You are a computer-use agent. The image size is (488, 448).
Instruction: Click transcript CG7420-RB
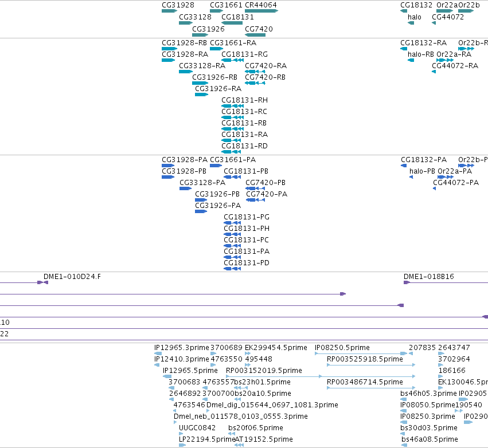pos(255,83)
